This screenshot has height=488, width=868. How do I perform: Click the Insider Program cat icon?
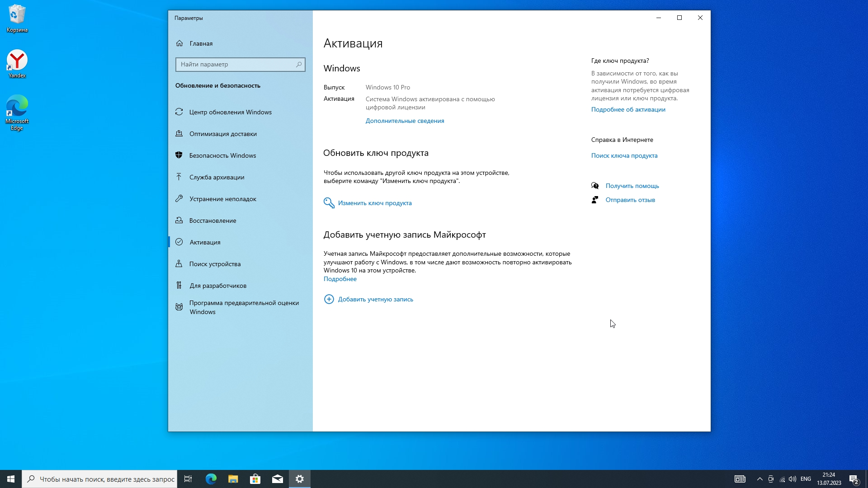(179, 307)
